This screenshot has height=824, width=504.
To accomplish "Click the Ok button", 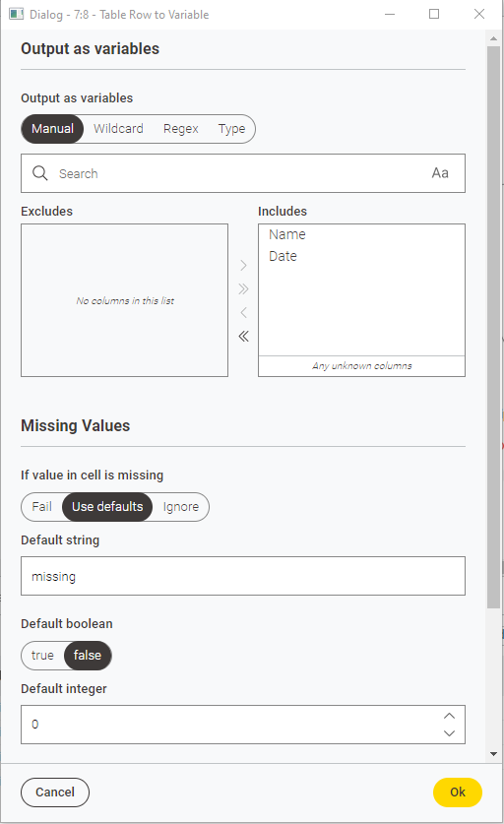I will 457,792.
